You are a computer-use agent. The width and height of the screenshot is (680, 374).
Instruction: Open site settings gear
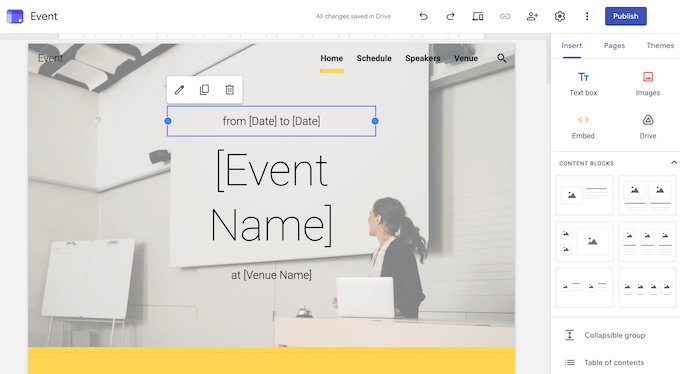tap(559, 16)
